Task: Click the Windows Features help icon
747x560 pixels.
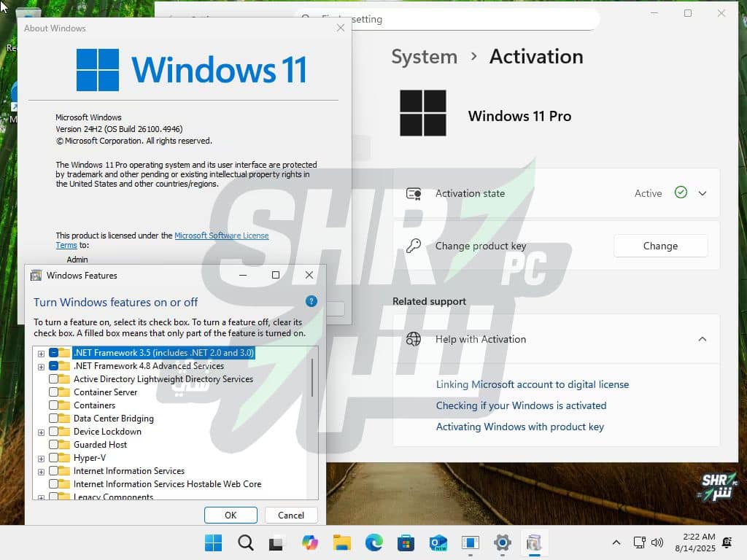Action: pyautogui.click(x=311, y=301)
